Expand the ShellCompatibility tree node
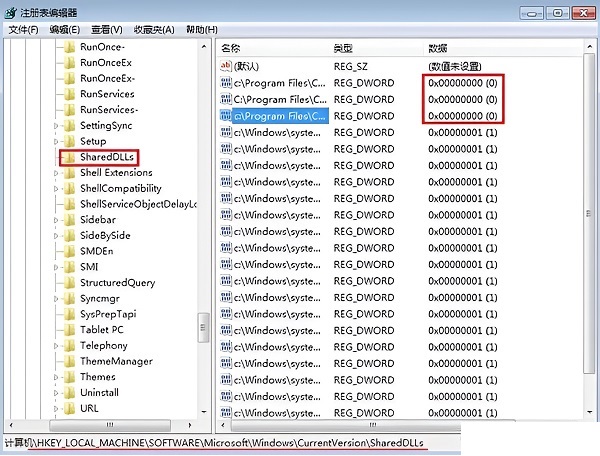600x456 pixels. click(56, 188)
